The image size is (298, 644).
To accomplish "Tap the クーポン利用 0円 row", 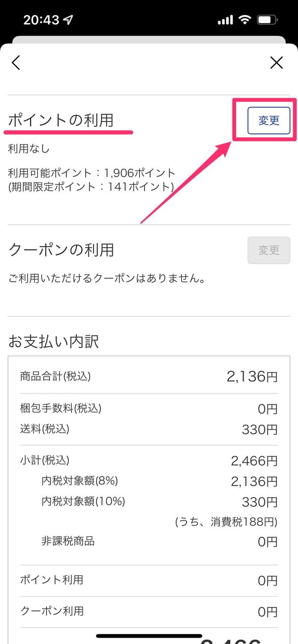I will pyautogui.click(x=149, y=611).
